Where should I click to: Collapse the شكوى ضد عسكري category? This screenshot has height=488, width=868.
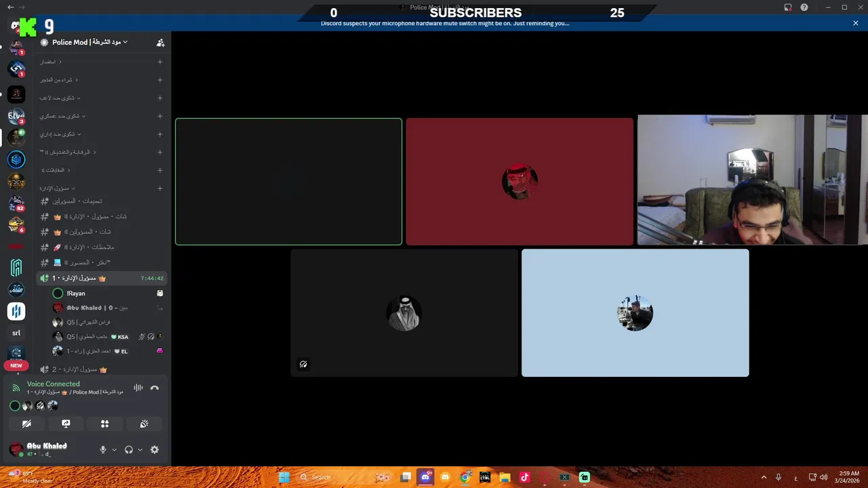(62, 116)
